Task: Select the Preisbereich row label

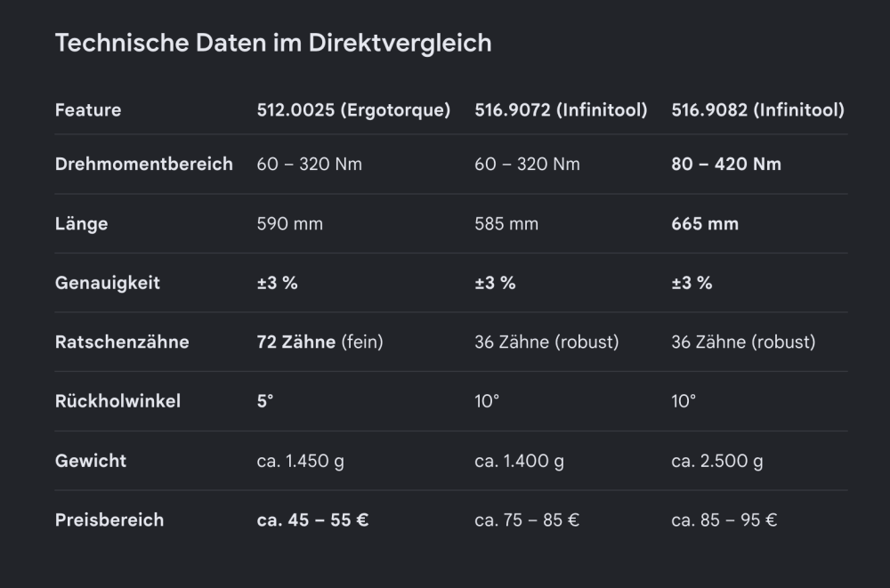Action: pos(109,520)
